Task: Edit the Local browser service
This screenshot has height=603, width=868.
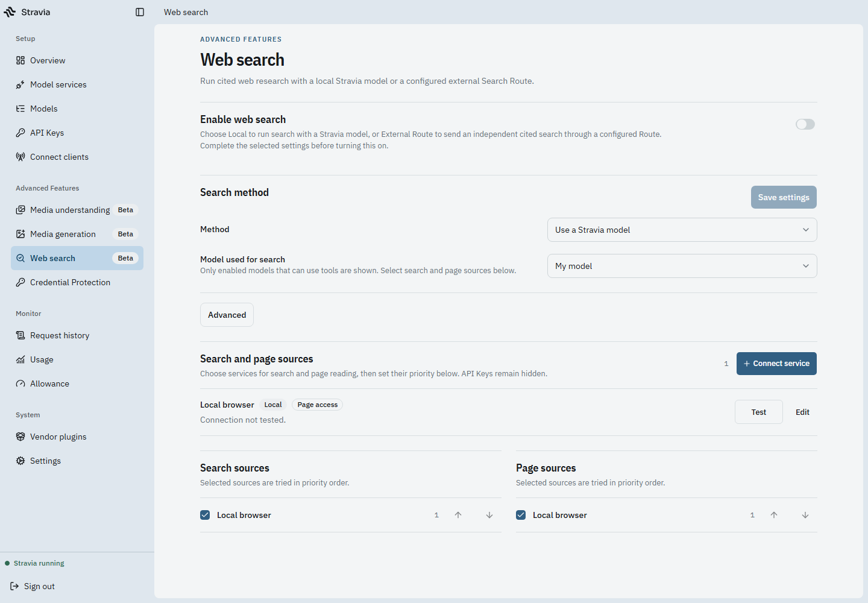Action: 802,412
